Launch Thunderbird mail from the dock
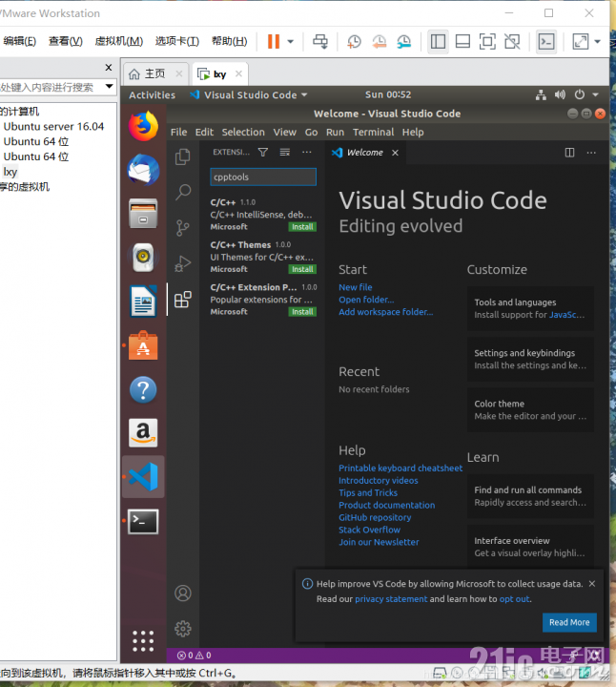 pos(143,170)
